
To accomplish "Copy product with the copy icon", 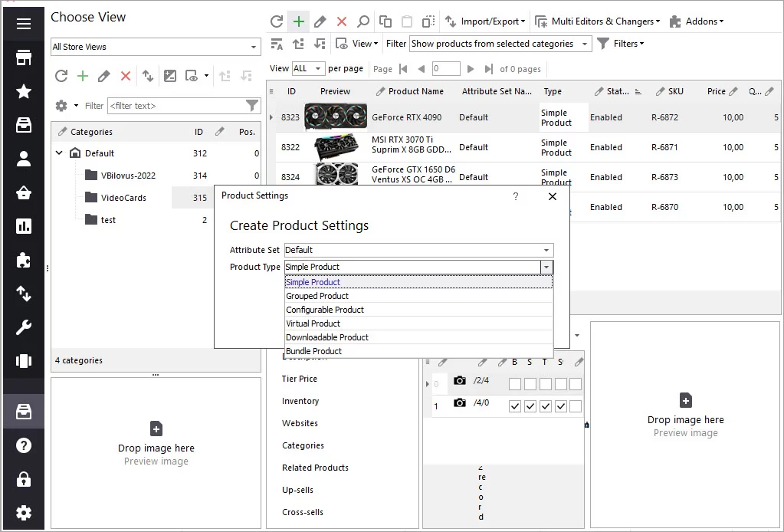I will point(385,21).
